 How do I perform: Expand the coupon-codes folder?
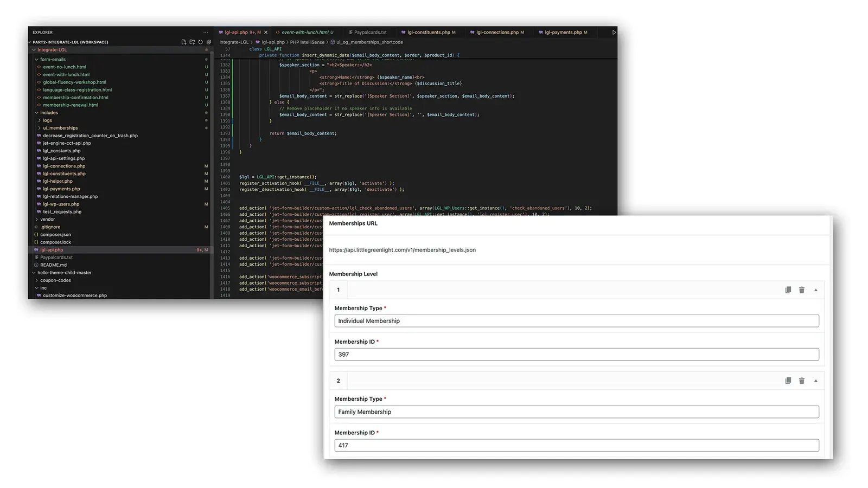[x=56, y=280]
